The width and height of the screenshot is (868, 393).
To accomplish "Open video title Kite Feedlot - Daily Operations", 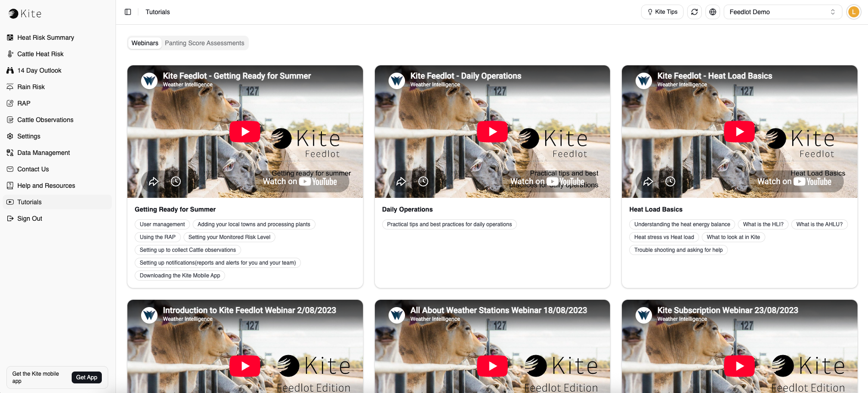I will click(466, 76).
